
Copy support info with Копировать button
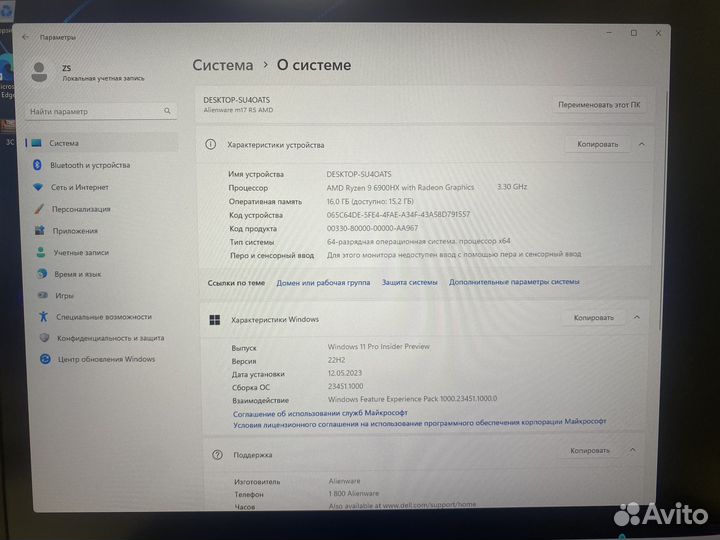coord(590,450)
